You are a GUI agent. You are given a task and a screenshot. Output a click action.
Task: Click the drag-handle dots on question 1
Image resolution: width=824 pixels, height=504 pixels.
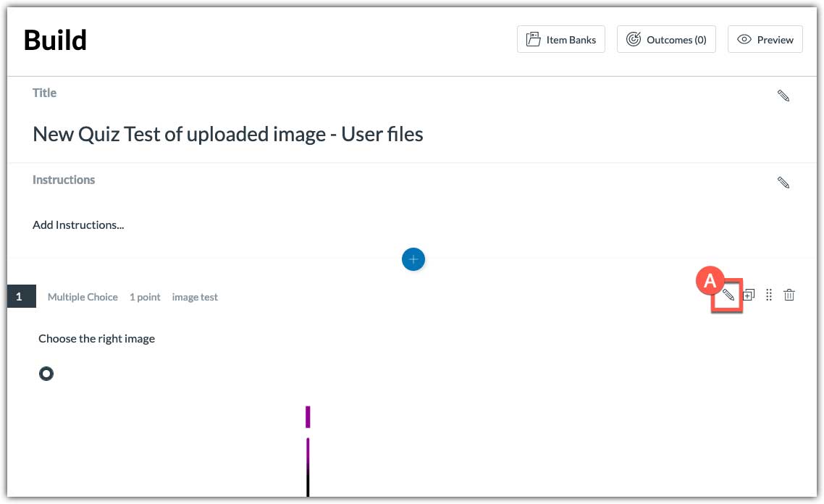pyautogui.click(x=768, y=295)
